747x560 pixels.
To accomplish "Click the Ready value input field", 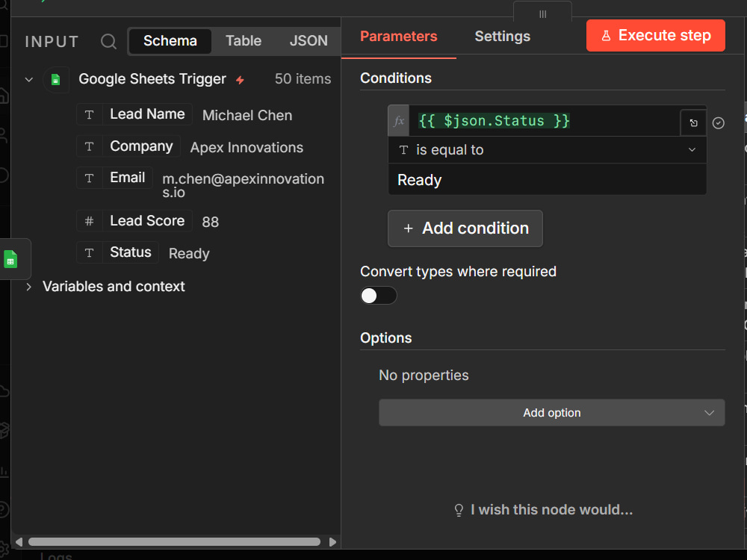I will click(x=548, y=180).
